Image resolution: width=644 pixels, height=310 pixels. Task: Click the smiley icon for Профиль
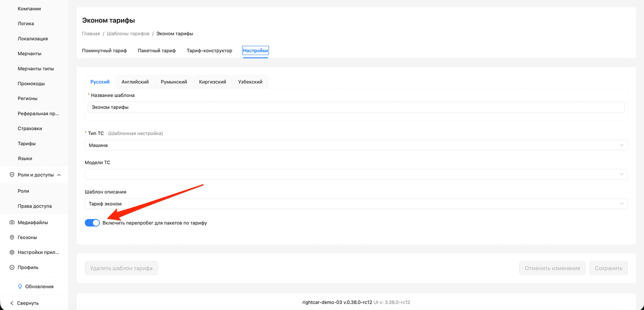(x=12, y=267)
